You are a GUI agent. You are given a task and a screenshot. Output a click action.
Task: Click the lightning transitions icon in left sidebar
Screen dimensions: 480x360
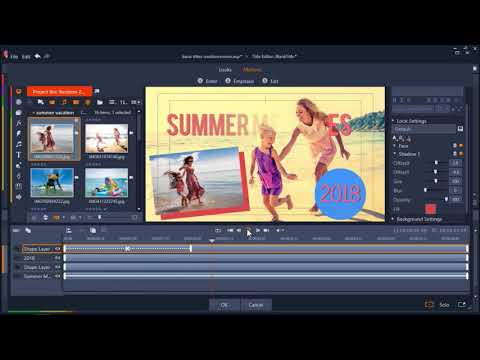pyautogui.click(x=19, y=133)
